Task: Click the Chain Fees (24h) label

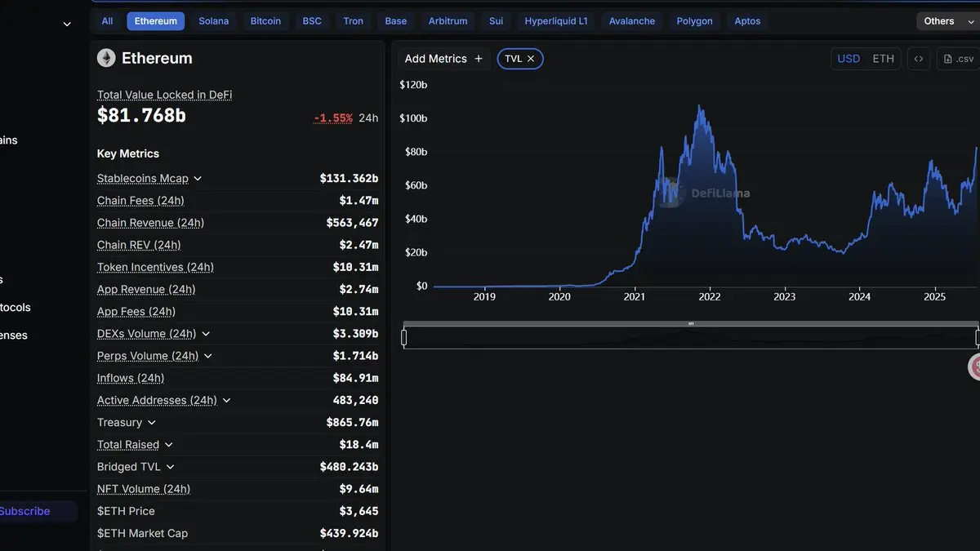Action: click(140, 201)
